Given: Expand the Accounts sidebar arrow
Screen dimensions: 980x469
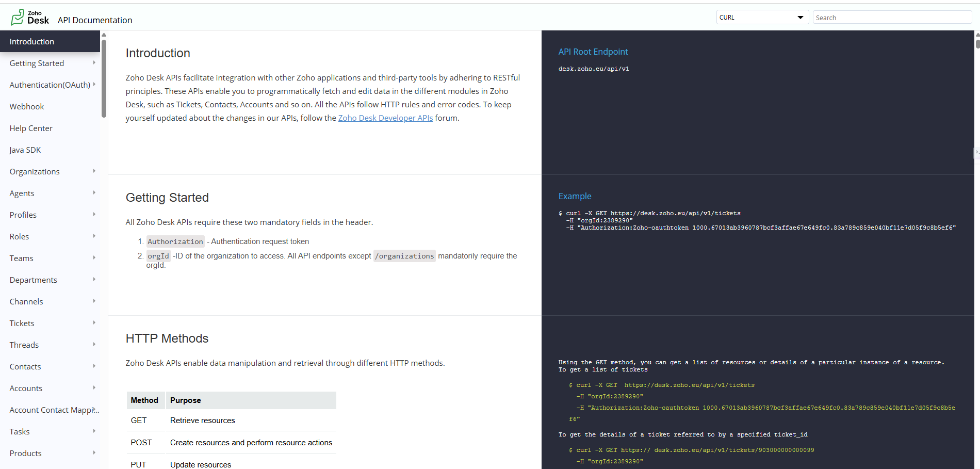Looking at the screenshot, I should click(94, 387).
